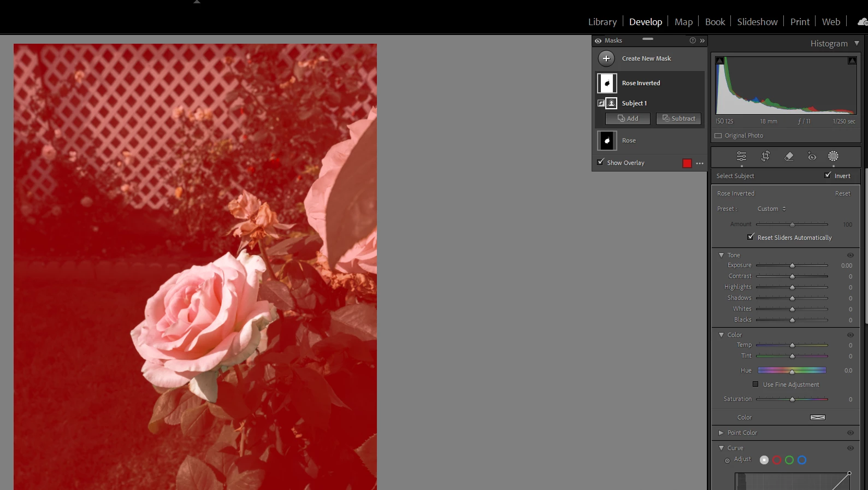Toggle the Show Overlay checkbox
Image resolution: width=868 pixels, height=490 pixels.
(601, 162)
